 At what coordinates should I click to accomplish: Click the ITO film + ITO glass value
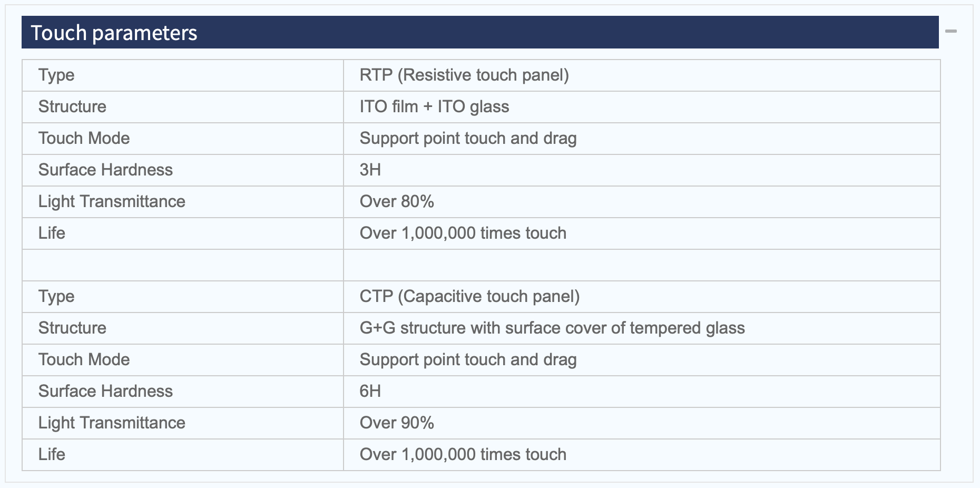click(x=434, y=106)
